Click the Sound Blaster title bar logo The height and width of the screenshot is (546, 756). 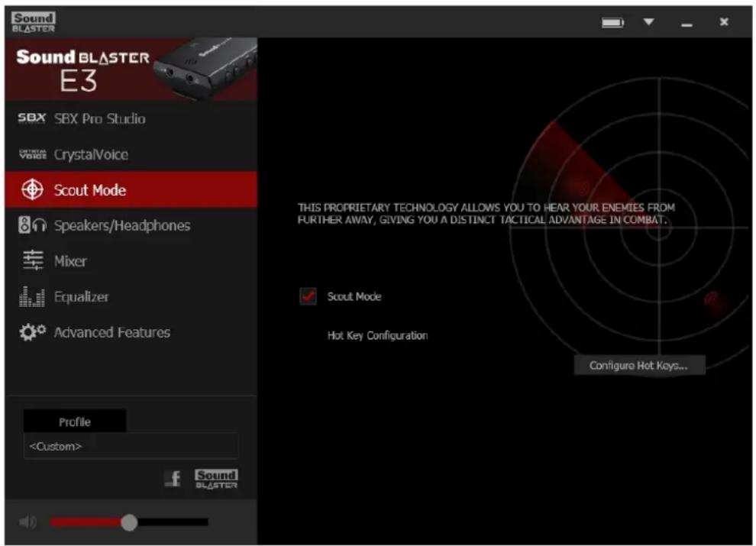[34, 22]
